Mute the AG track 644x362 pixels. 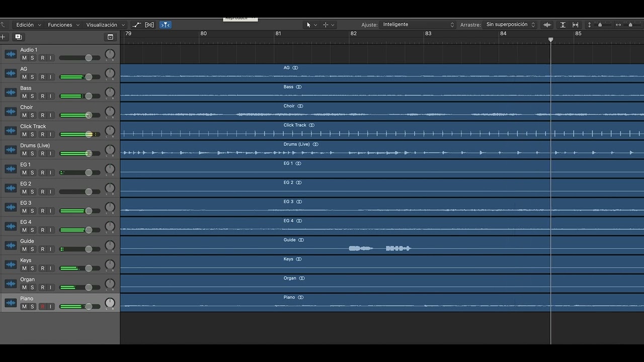point(24,77)
